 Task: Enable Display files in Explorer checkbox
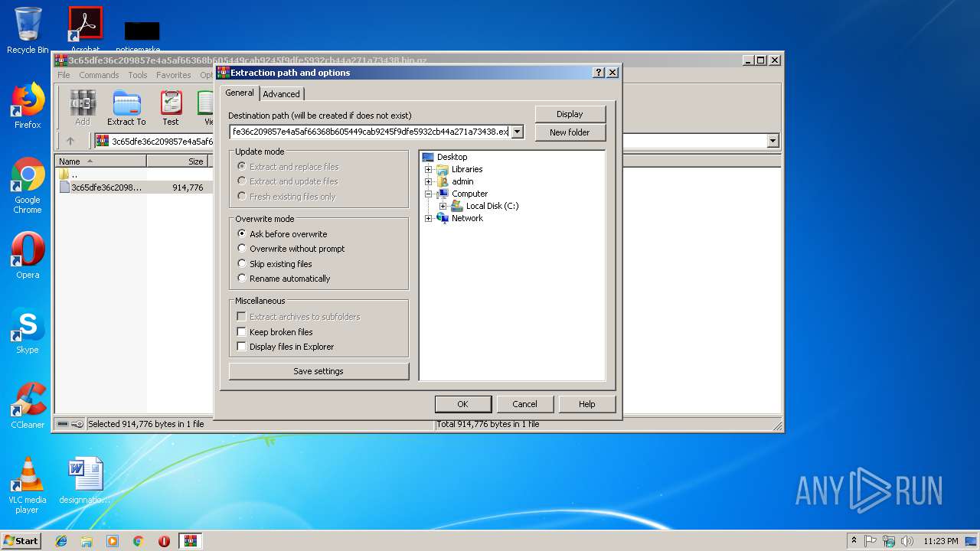click(241, 347)
